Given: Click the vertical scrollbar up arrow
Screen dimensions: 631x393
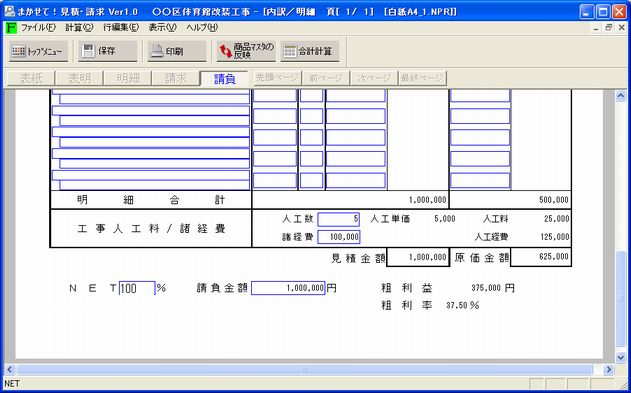Looking at the screenshot, I should click(x=621, y=96).
